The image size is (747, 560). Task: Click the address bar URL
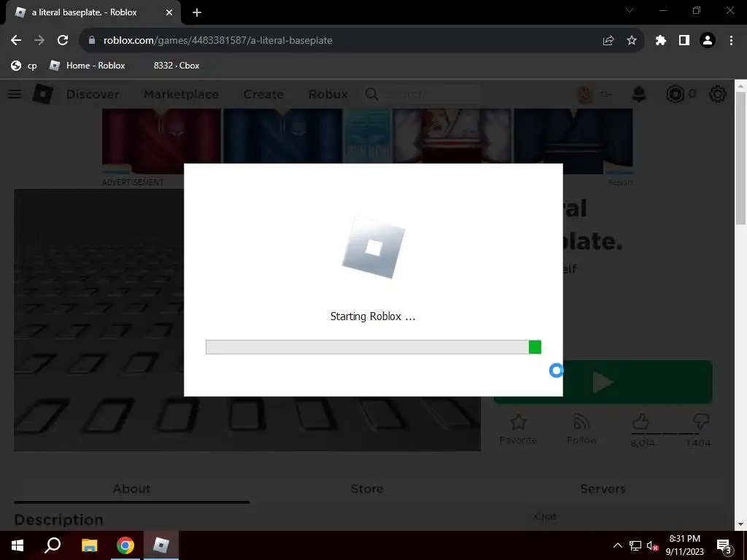coord(217,41)
